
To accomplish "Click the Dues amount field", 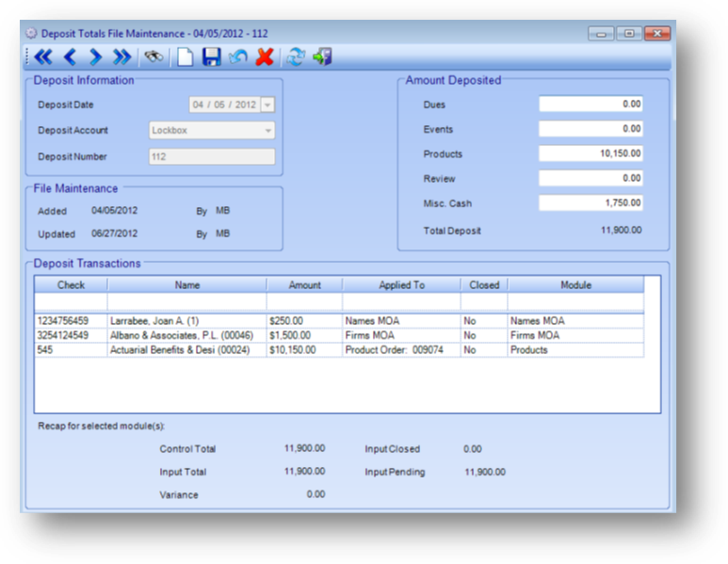I will click(590, 104).
